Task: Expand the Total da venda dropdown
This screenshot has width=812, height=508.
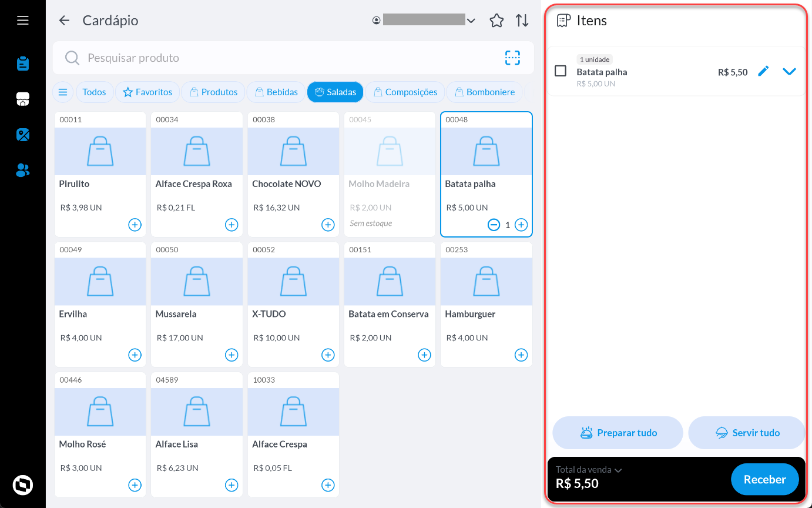Action: pos(589,470)
